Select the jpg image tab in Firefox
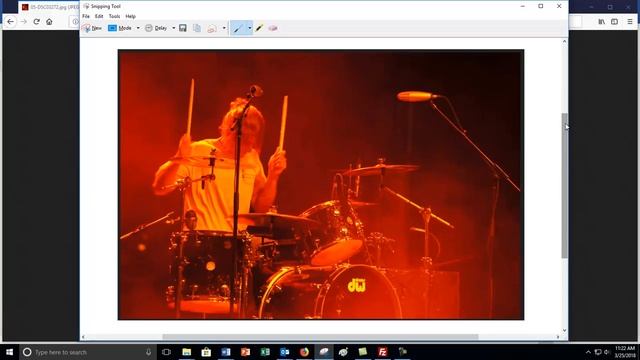 pyautogui.click(x=49, y=7)
